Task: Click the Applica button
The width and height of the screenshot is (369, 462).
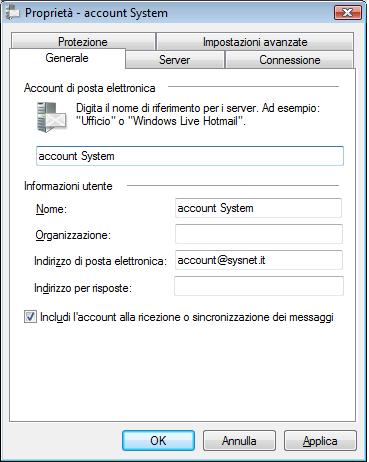Action: point(320,440)
